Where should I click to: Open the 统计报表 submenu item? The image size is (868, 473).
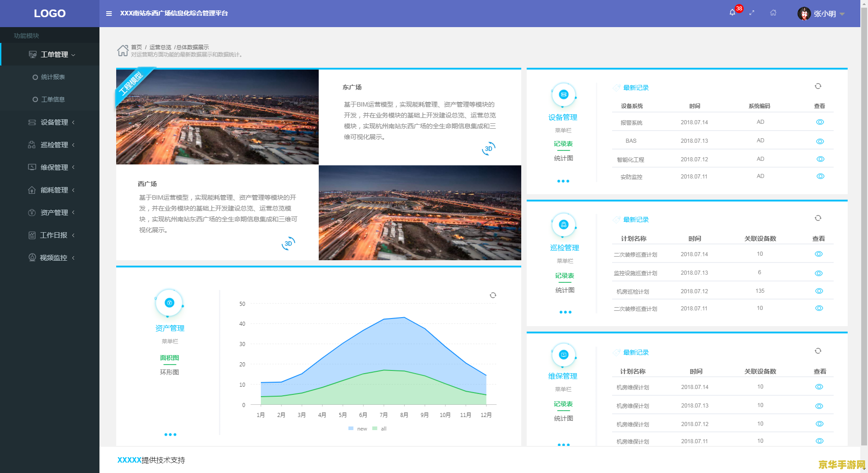coord(50,77)
